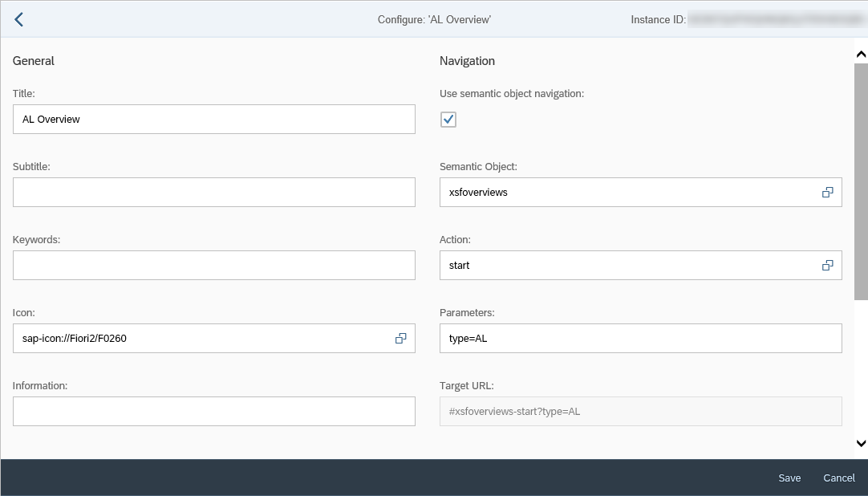The height and width of the screenshot is (496, 868).
Task: Open value help for Semantic Object
Action: coord(827,193)
